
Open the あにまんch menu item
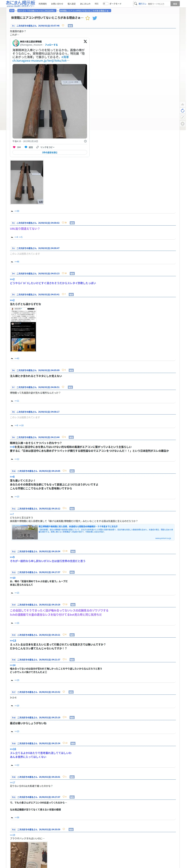(x=85, y=4)
